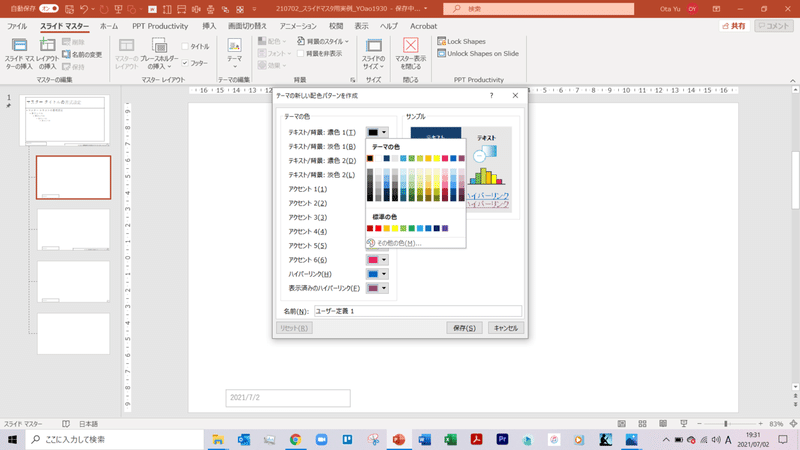Open その他の色 more colors option
800x450 pixels.
point(398,243)
